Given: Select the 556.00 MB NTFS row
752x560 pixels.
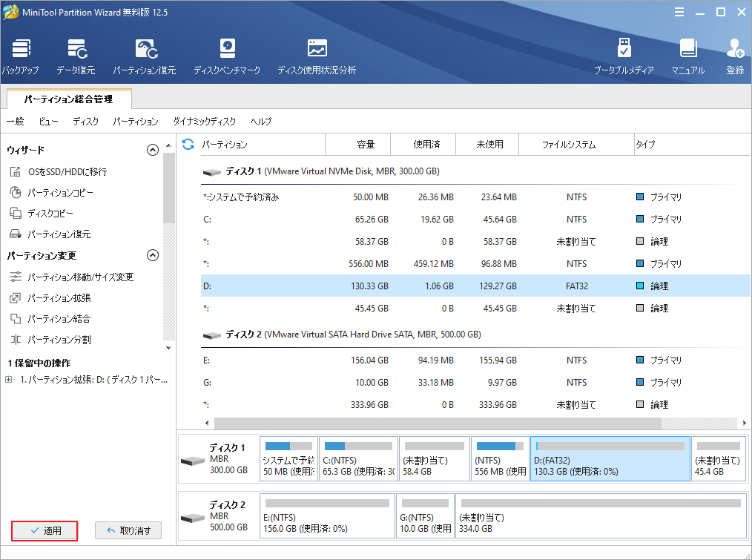Looking at the screenshot, I should point(475,264).
